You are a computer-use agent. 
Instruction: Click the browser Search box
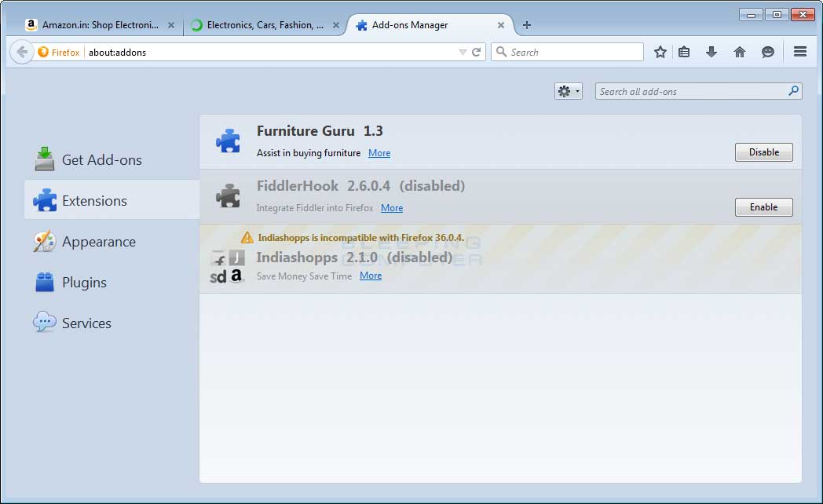pos(568,52)
